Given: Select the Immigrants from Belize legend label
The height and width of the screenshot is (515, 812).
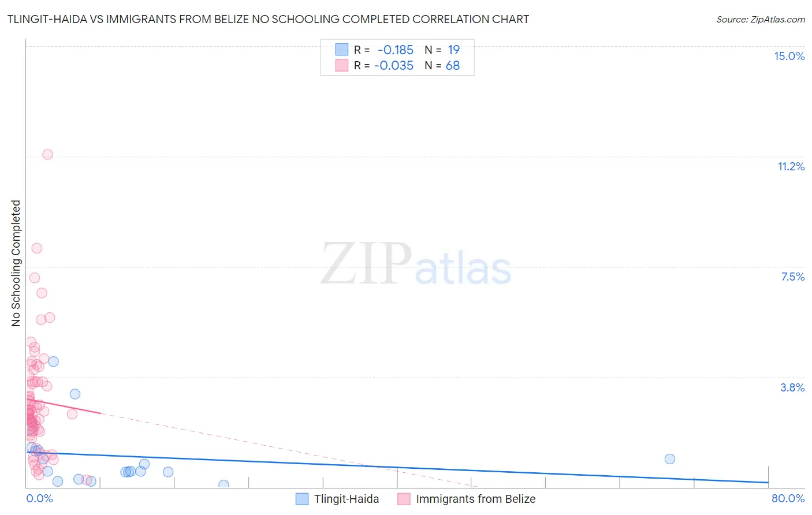Looking at the screenshot, I should [476, 499].
